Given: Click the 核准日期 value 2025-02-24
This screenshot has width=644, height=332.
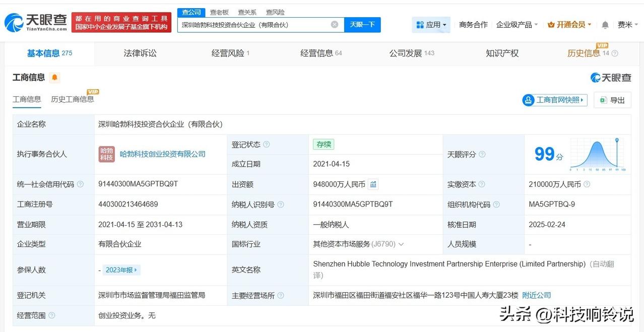Looking at the screenshot, I should click(x=547, y=225).
